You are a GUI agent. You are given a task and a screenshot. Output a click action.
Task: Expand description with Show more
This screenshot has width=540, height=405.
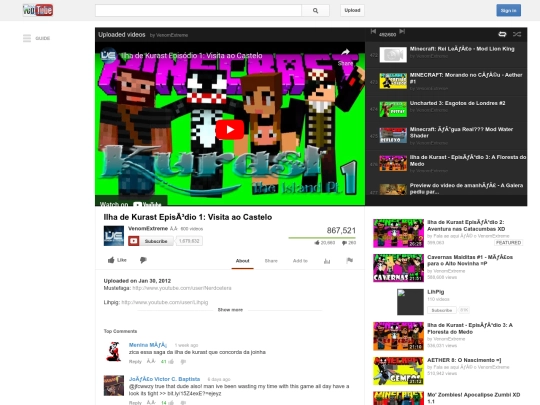230,310
